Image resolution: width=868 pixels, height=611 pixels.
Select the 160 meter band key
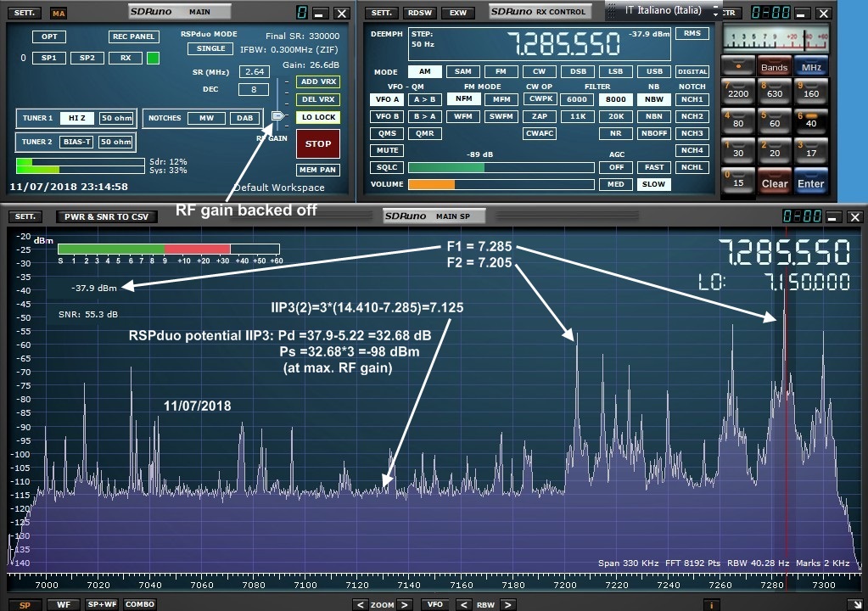(811, 91)
